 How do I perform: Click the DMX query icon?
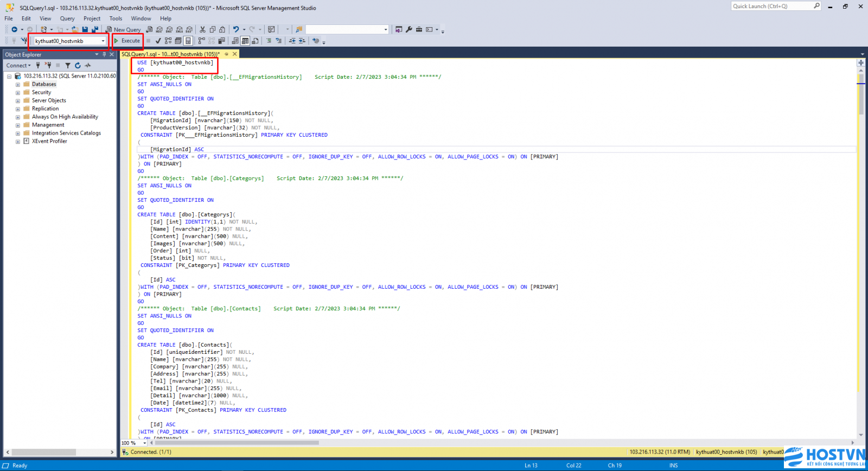pyautogui.click(x=169, y=29)
